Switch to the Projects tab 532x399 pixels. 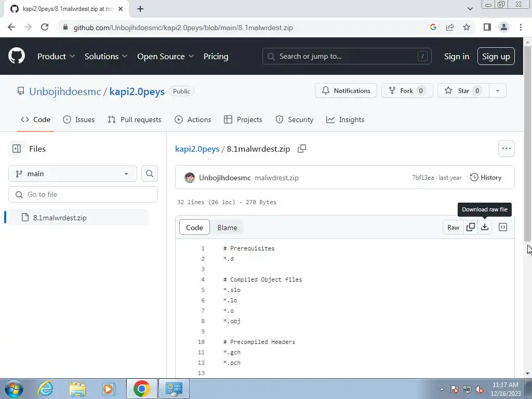point(243,120)
